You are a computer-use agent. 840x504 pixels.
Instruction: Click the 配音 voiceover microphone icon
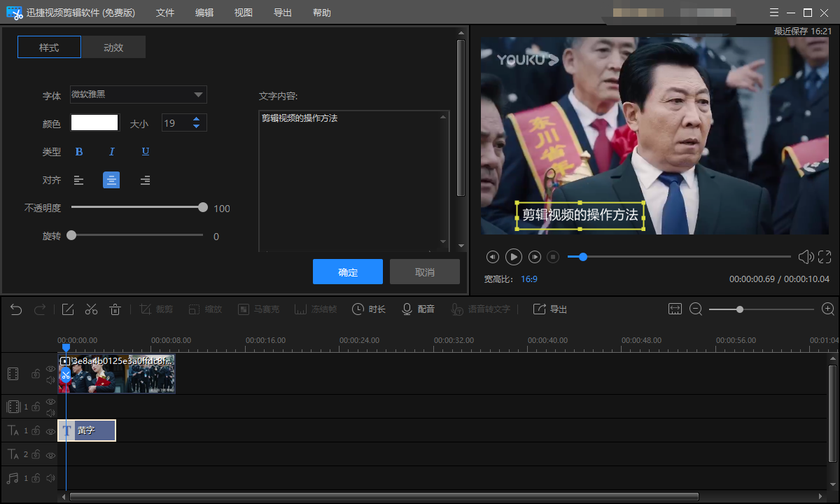pos(407,309)
